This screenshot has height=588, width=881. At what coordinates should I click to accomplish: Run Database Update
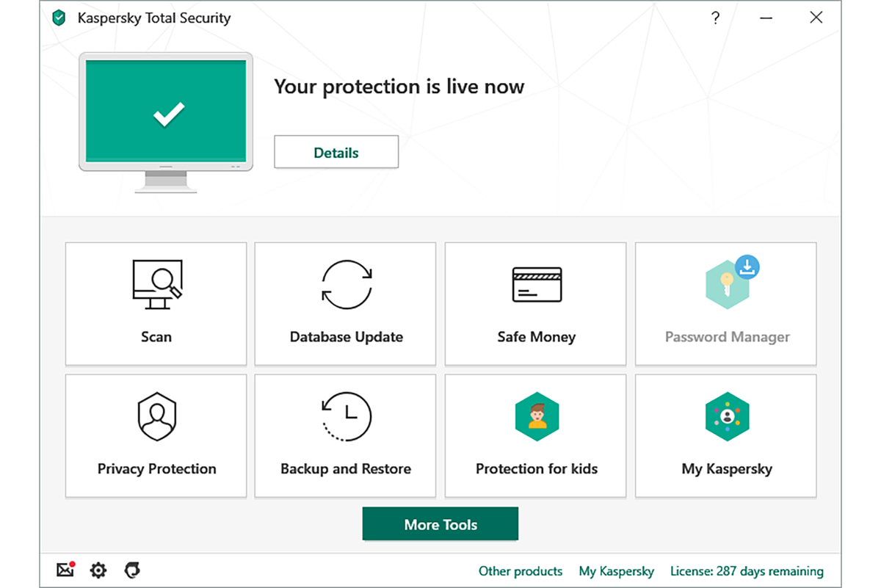tap(345, 303)
